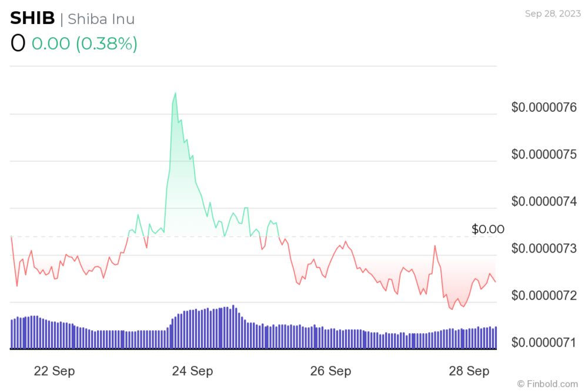Click the lowest red price dip
This screenshot has width=588, height=392.
(x=452, y=309)
